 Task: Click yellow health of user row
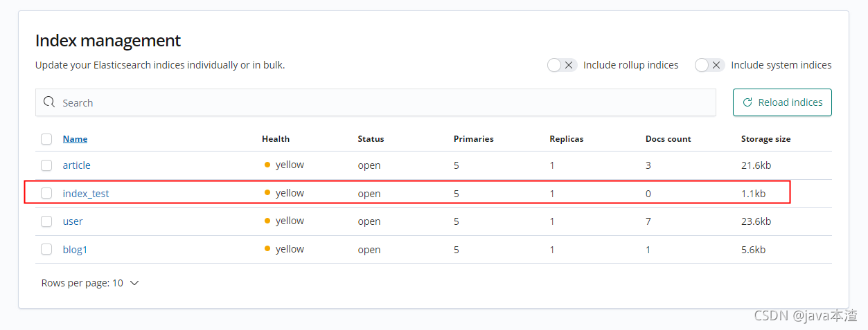pyautogui.click(x=284, y=221)
